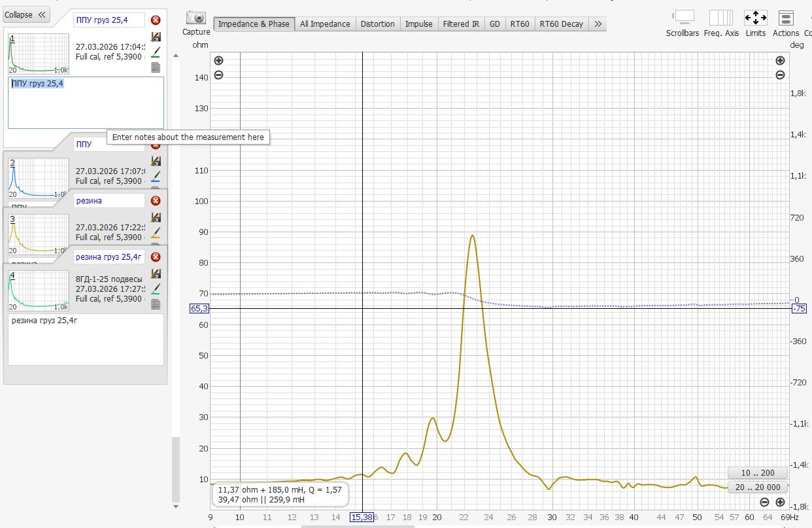
Task: Remove measurement 'ППУ груз 25,4'
Action: tap(156, 20)
